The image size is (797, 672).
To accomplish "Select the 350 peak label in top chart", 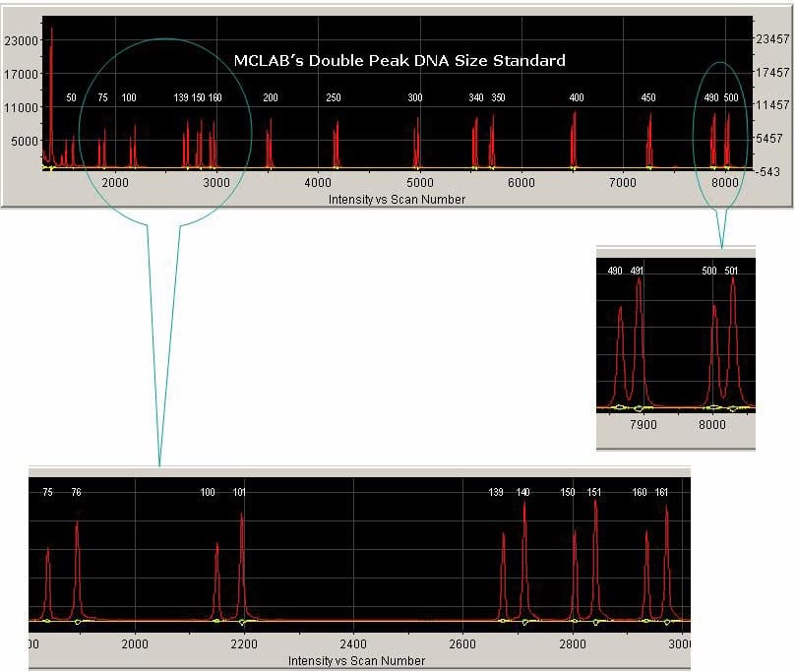I will tap(498, 97).
